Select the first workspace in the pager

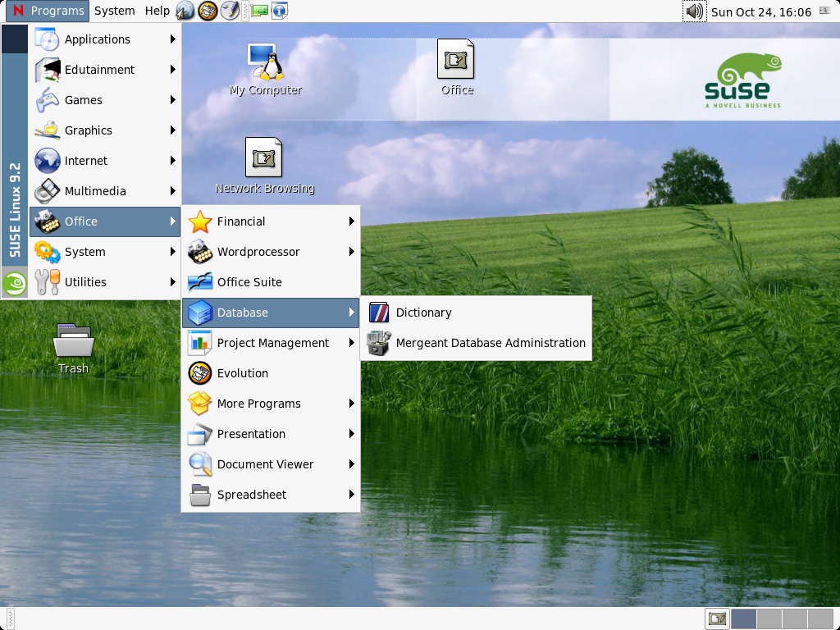743,619
